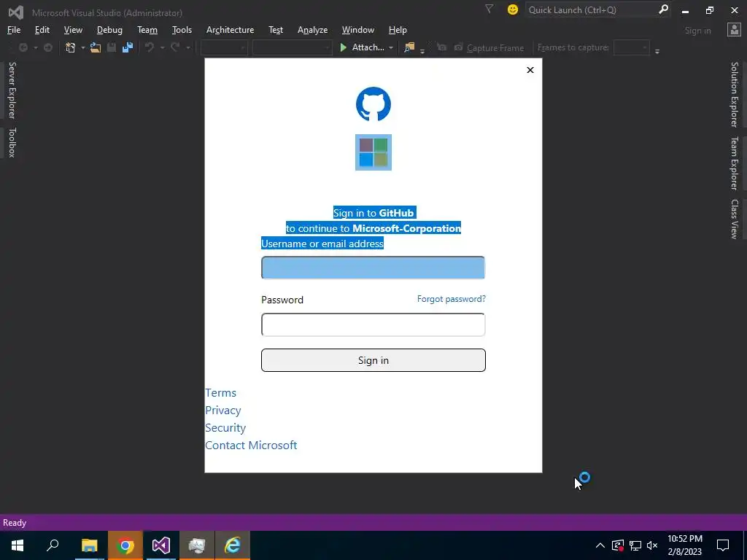The width and height of the screenshot is (747, 560).
Task: Expand graphics toolbar overflow options at far right
Action: coord(657,52)
